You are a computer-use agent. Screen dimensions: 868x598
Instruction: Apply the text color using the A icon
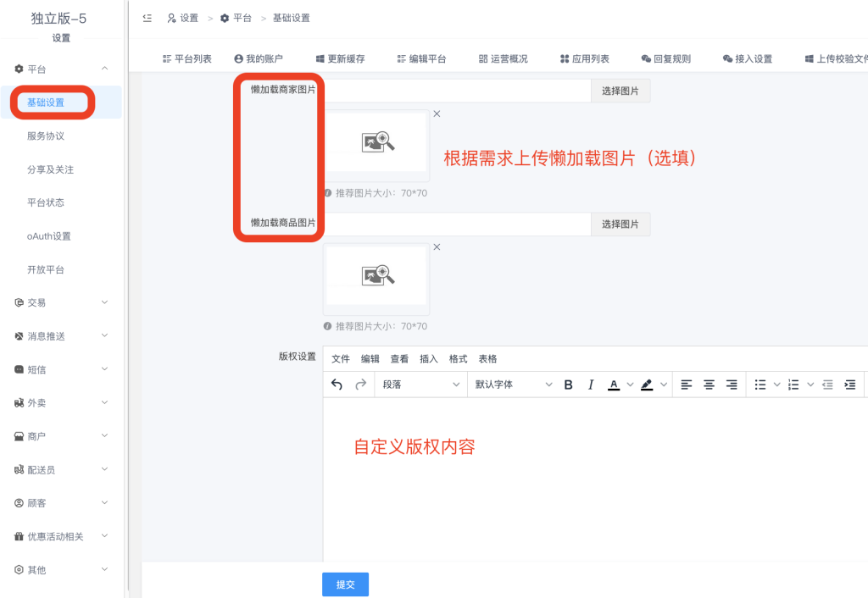[614, 385]
